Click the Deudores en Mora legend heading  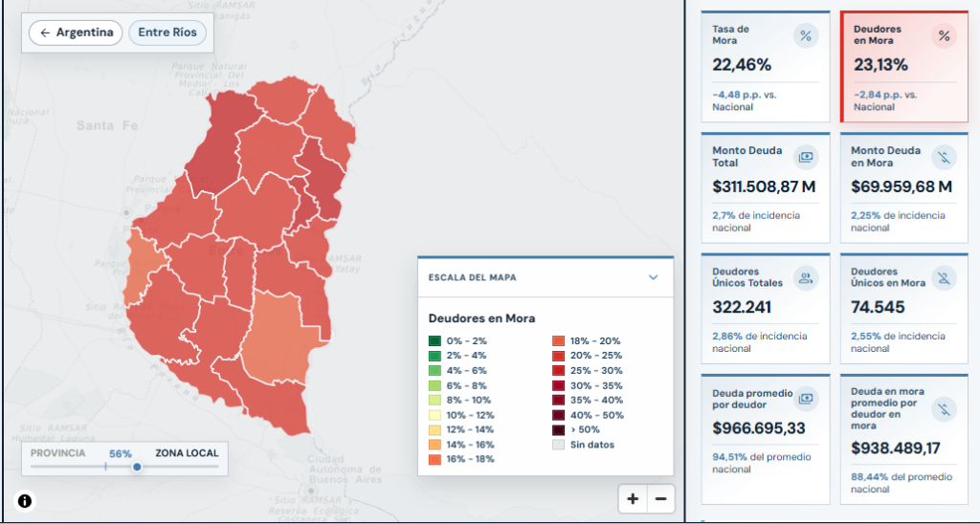click(x=481, y=318)
